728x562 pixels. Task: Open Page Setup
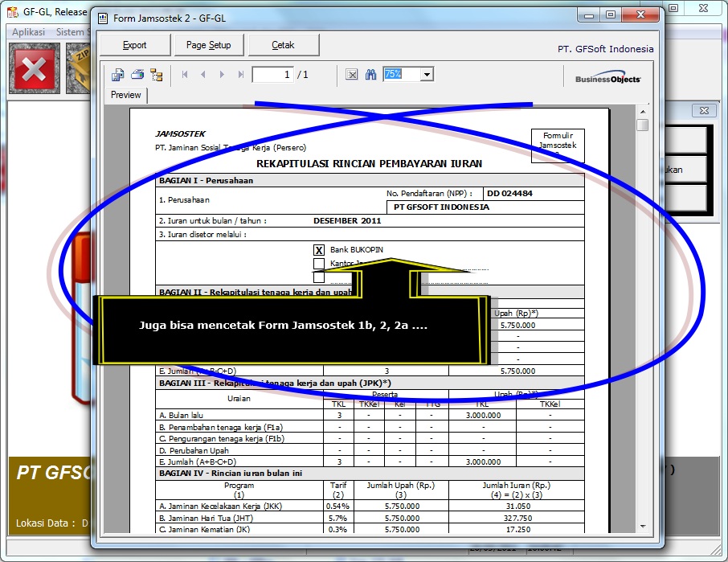[x=208, y=45]
